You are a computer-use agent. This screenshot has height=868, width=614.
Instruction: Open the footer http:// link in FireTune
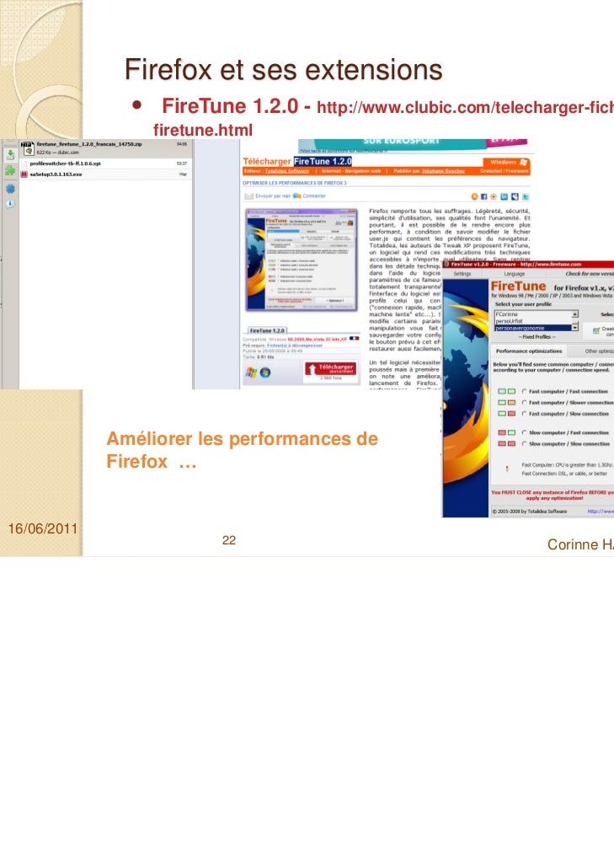(601, 511)
